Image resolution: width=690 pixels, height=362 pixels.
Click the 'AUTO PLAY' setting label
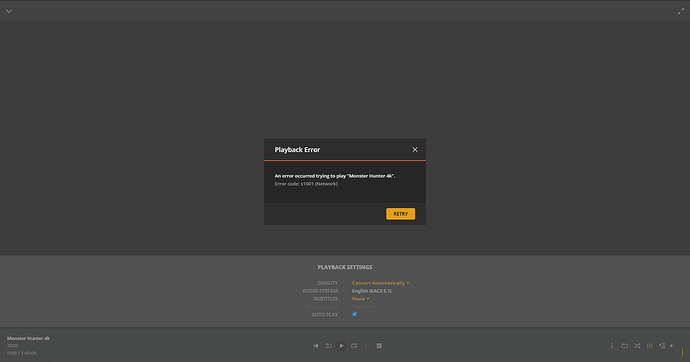pos(325,314)
